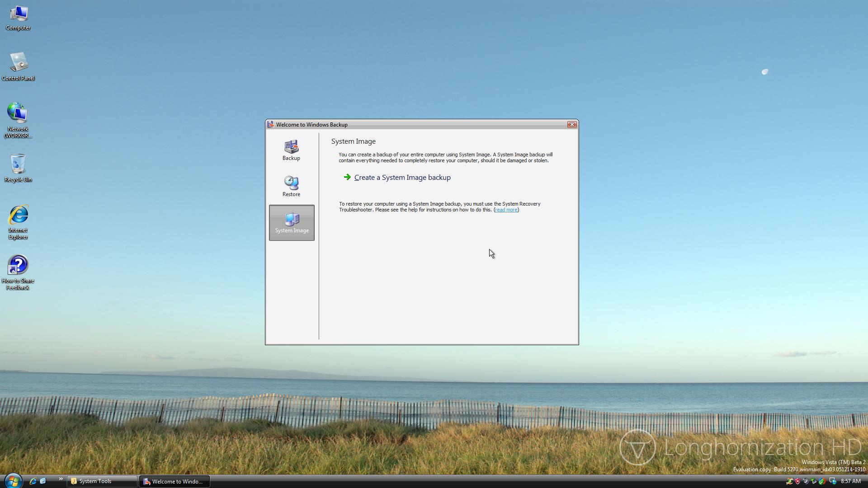
Task: Close the Windows Backup window
Action: [571, 125]
